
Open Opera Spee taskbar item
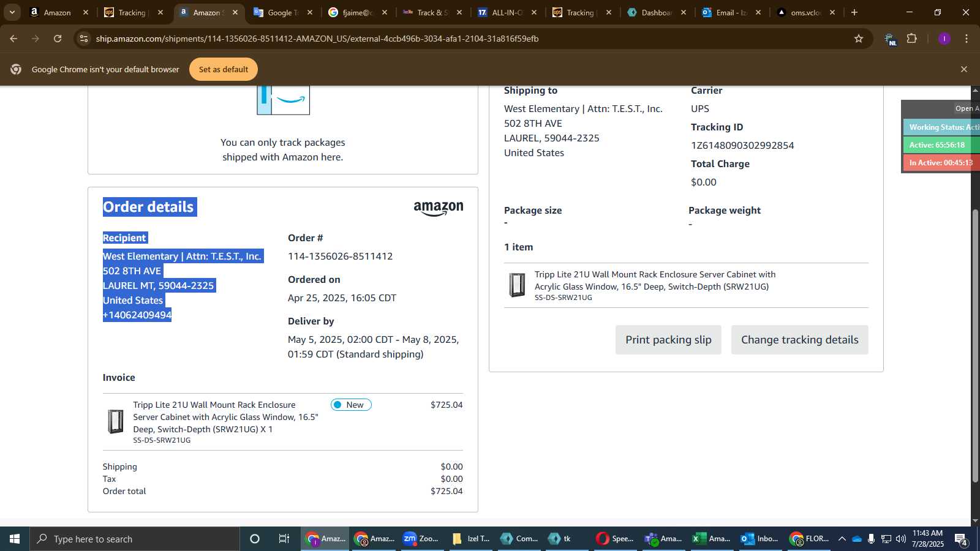[615, 539]
